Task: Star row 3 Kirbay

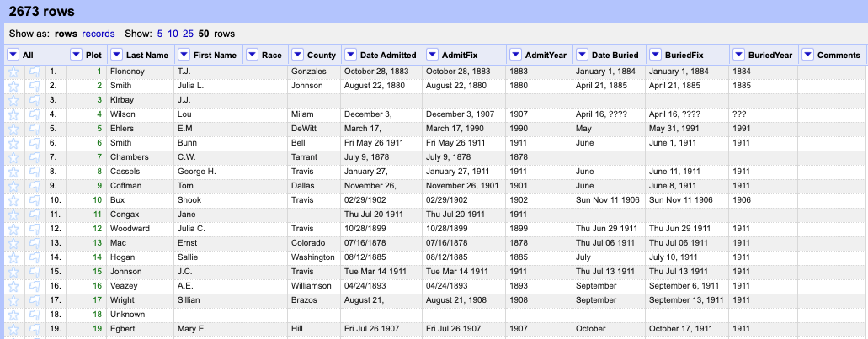Action: pyautogui.click(x=13, y=100)
